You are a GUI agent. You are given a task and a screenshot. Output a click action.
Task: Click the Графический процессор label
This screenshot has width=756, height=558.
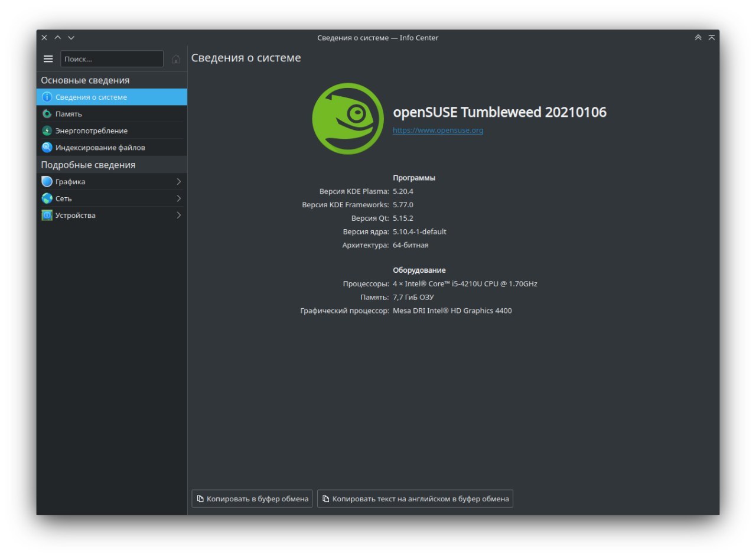pyautogui.click(x=345, y=311)
